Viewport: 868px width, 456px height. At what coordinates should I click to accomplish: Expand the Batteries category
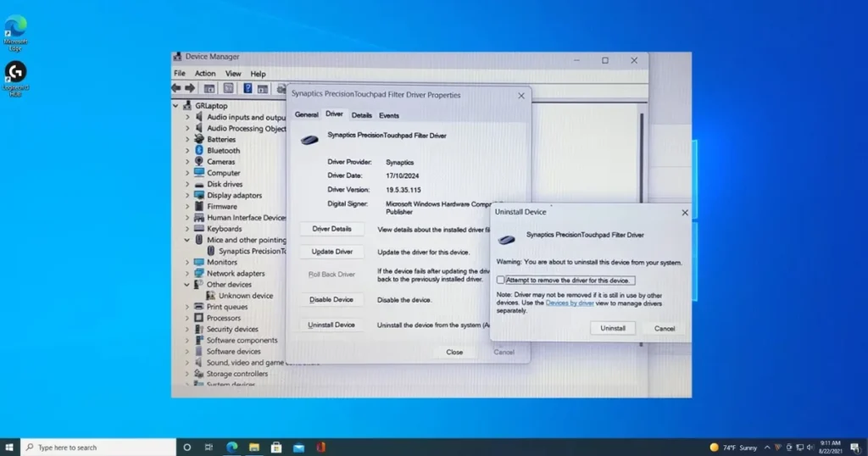pyautogui.click(x=187, y=140)
